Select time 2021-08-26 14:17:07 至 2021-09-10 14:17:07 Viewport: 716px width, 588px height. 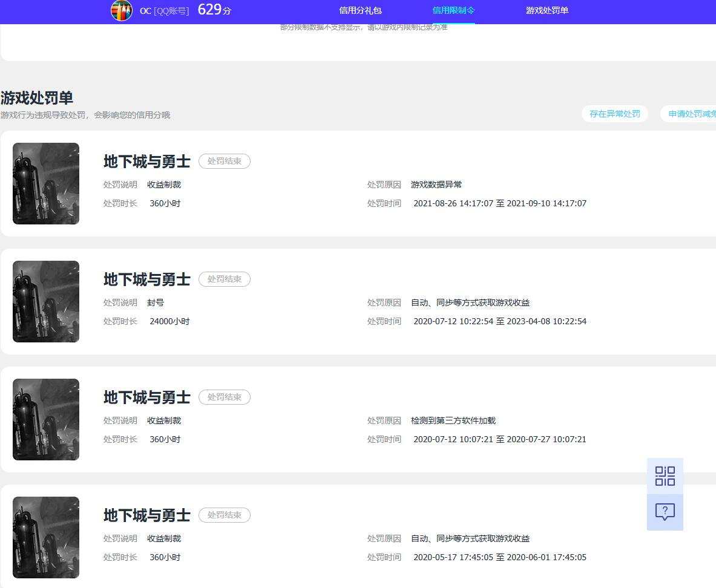pyautogui.click(x=500, y=203)
